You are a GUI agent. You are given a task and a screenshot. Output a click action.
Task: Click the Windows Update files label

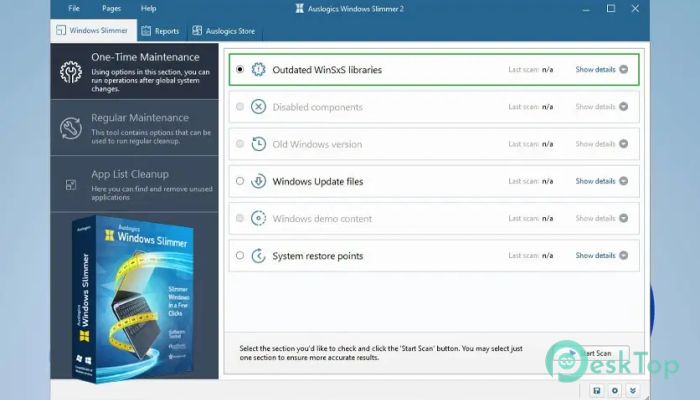coord(318,181)
